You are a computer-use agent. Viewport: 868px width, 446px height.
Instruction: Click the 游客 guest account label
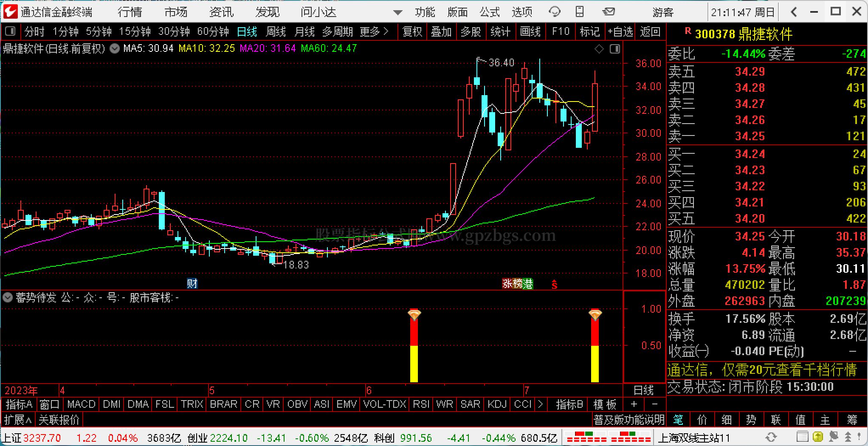click(x=663, y=12)
